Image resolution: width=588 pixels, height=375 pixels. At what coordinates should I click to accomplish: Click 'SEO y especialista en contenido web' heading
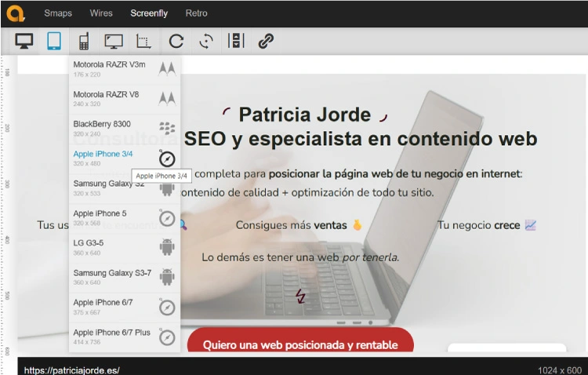point(361,139)
